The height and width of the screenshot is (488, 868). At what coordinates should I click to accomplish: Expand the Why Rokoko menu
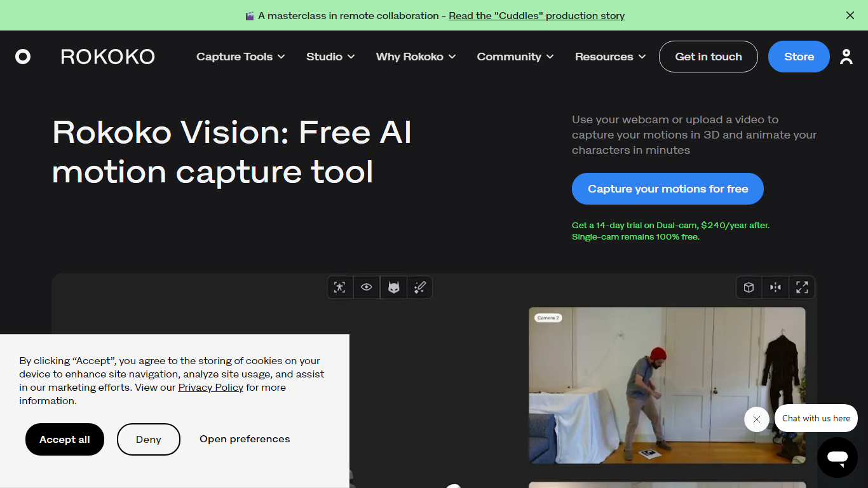(x=416, y=57)
